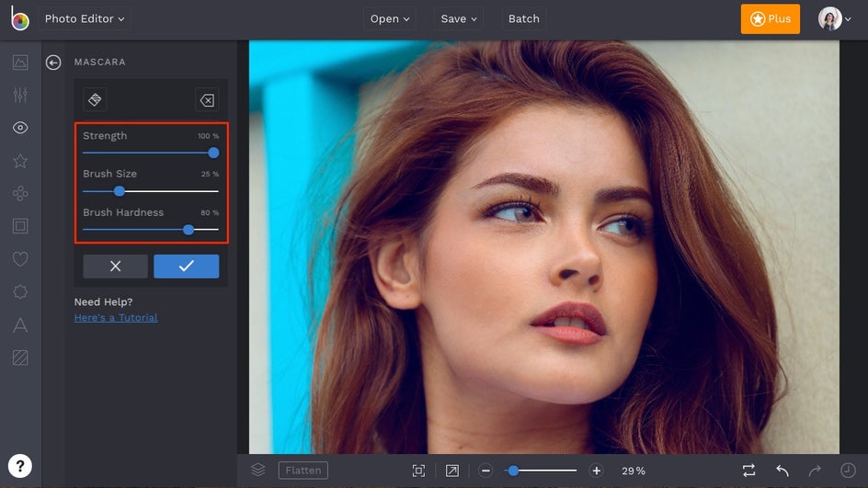The width and height of the screenshot is (868, 488).
Task: Open the Overlays heart icon
Action: (x=20, y=259)
